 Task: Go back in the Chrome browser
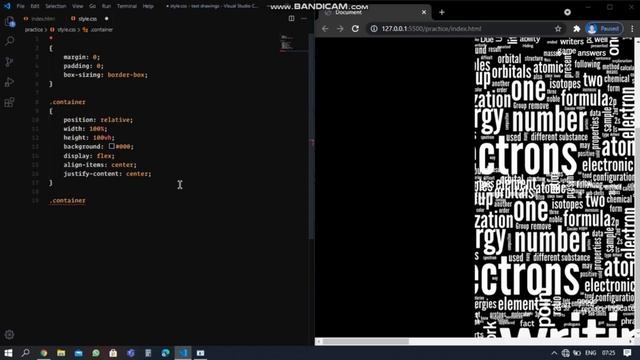[325, 29]
